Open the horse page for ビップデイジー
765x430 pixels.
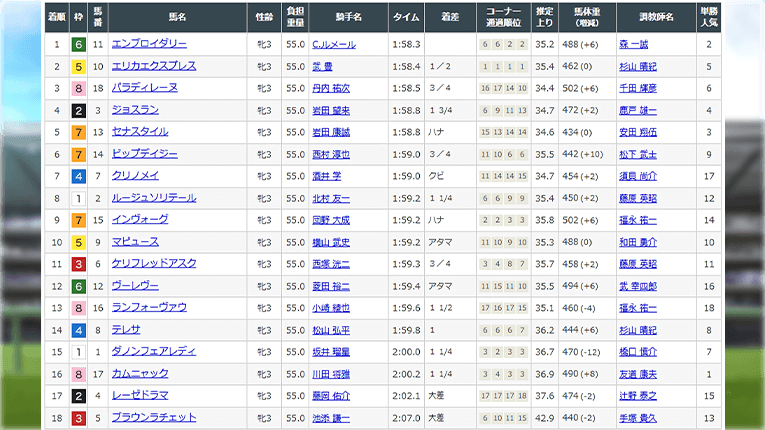click(x=145, y=154)
